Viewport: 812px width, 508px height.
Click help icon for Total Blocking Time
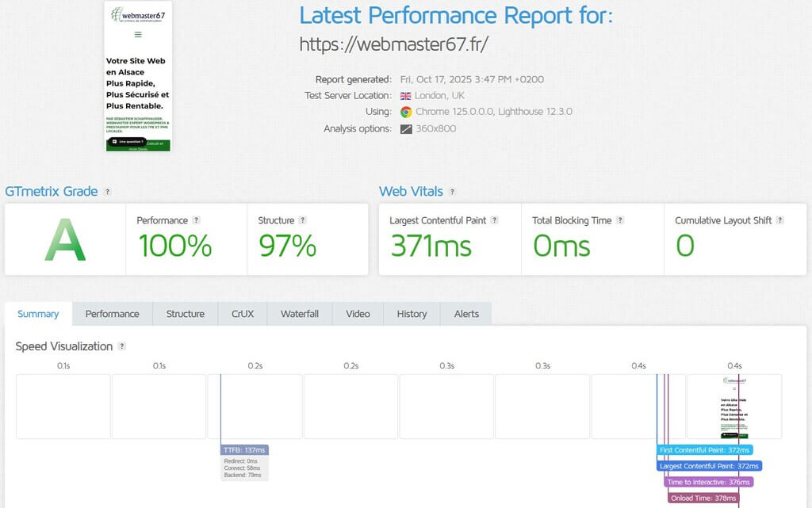pos(620,220)
